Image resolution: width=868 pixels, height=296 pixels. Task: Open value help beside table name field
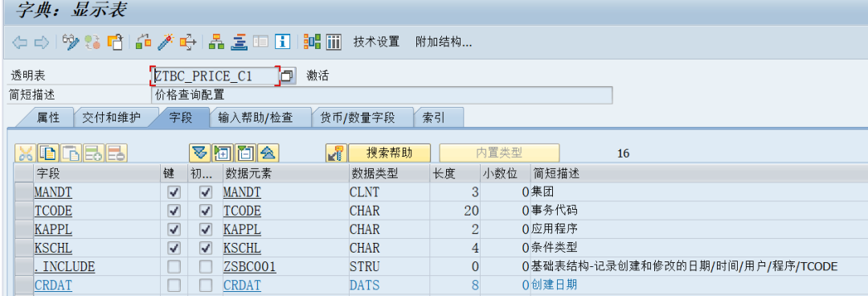click(x=287, y=76)
